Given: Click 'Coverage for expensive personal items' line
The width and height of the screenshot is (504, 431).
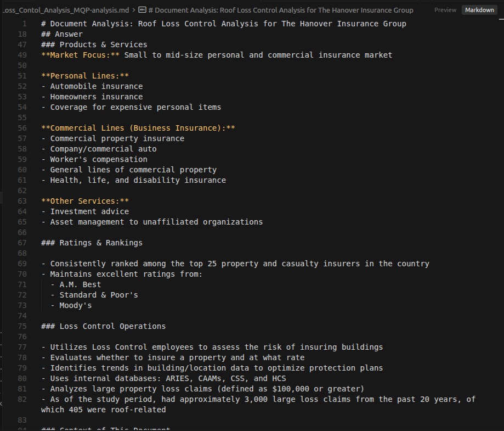Looking at the screenshot, I should click(x=131, y=107).
